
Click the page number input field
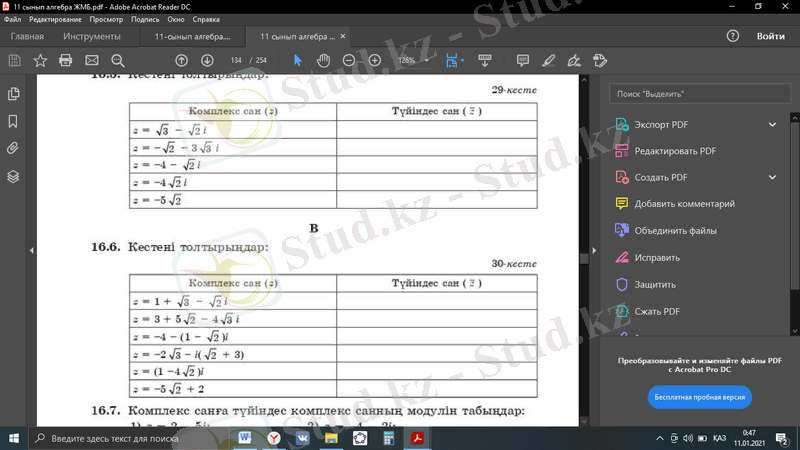(x=236, y=60)
